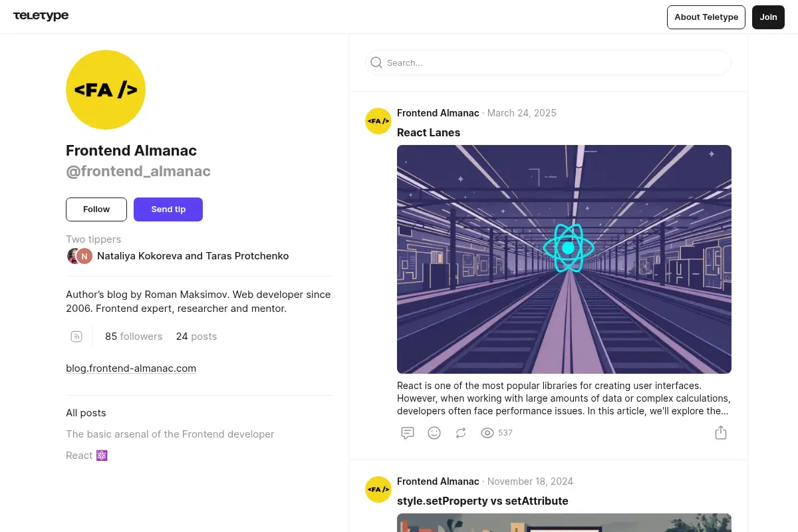798x532 pixels.
Task: Repost the React Lanes article
Action: point(461,433)
